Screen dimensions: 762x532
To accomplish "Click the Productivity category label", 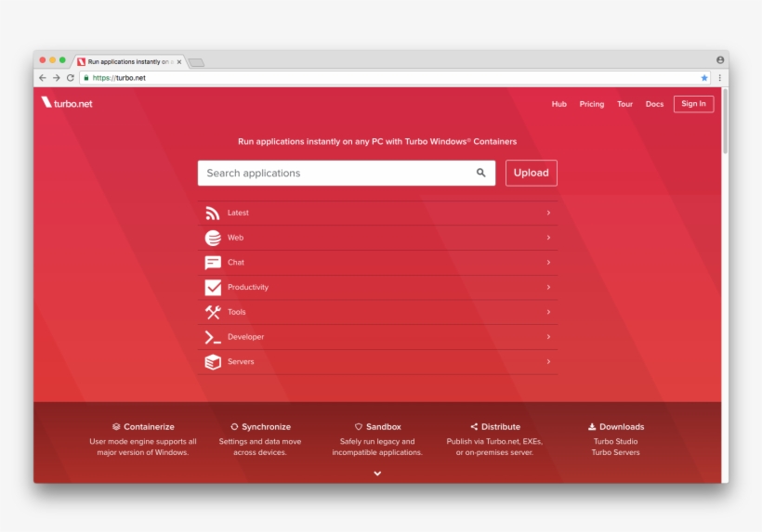I will pyautogui.click(x=248, y=288).
